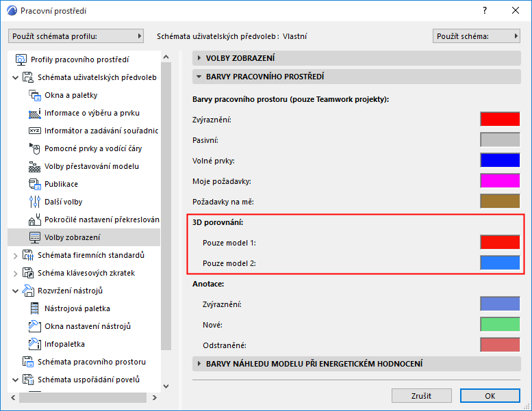
Task: Click the Volby přestavování modelu icon
Action: click(x=35, y=166)
